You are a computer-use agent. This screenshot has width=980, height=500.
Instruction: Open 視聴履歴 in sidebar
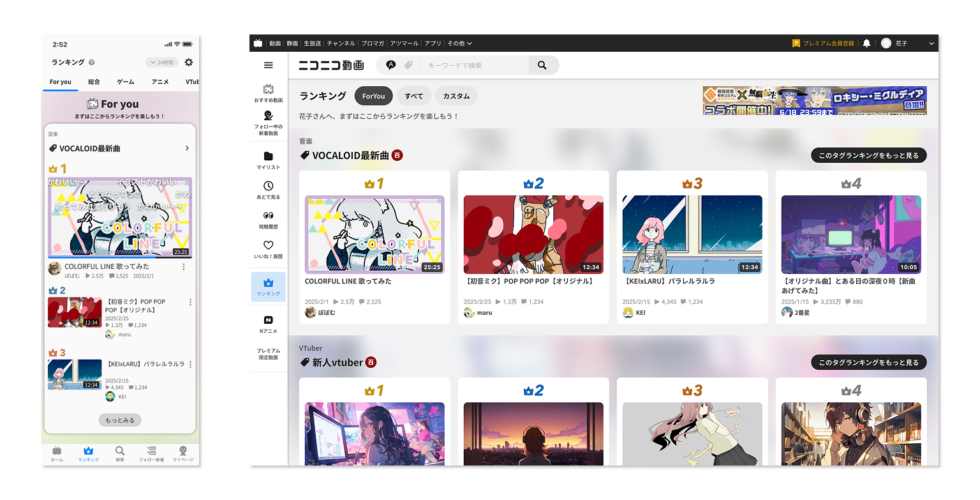pyautogui.click(x=269, y=220)
